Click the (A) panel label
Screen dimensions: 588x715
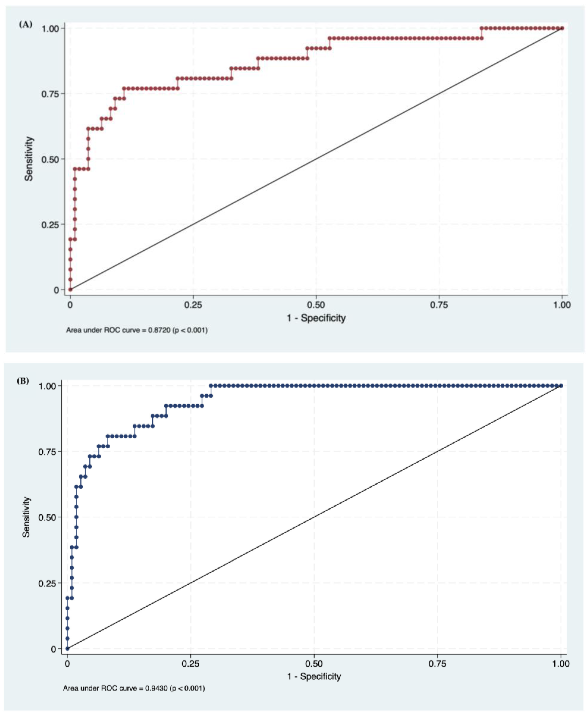tap(26, 24)
